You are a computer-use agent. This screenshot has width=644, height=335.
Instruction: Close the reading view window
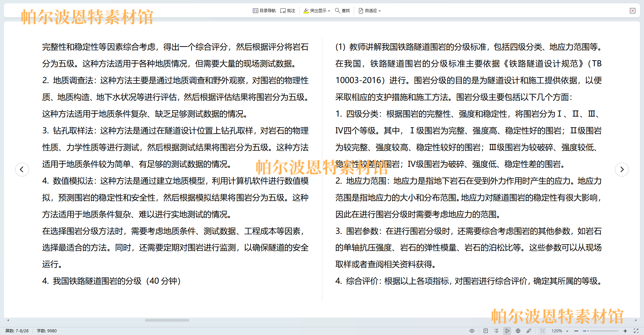pyautogui.click(x=633, y=11)
